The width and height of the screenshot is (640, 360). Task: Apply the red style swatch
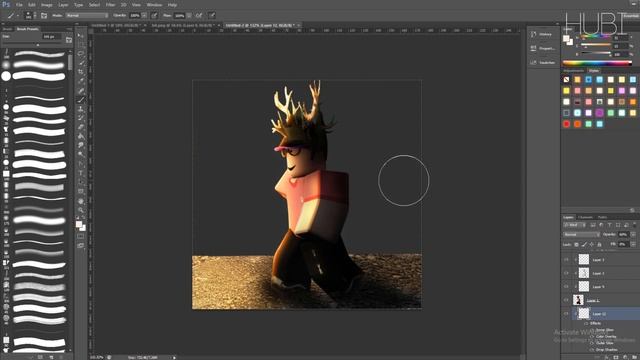coord(566,124)
